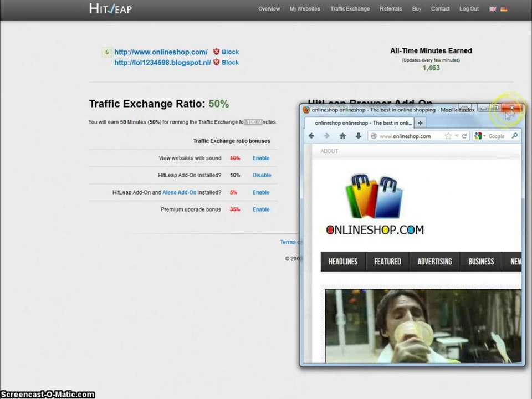Go back in the Firefox window
Image resolution: width=532 pixels, height=399 pixels.
[311, 136]
